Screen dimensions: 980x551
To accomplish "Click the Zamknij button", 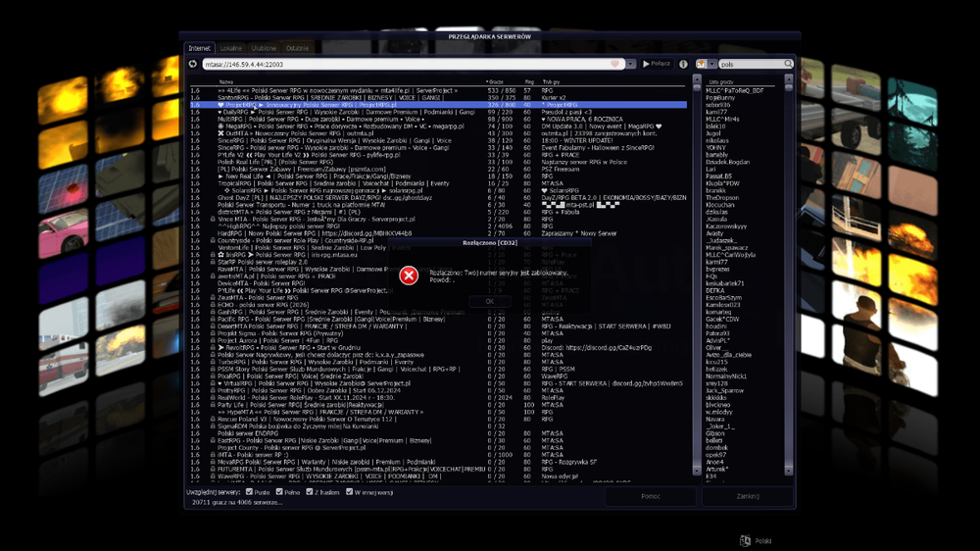I will coord(748,496).
